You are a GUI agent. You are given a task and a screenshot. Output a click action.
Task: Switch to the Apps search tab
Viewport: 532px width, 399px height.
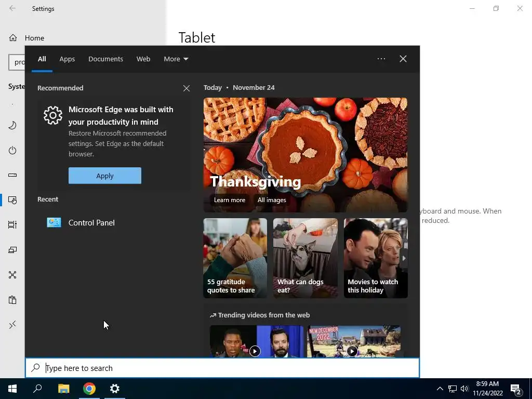pos(67,59)
